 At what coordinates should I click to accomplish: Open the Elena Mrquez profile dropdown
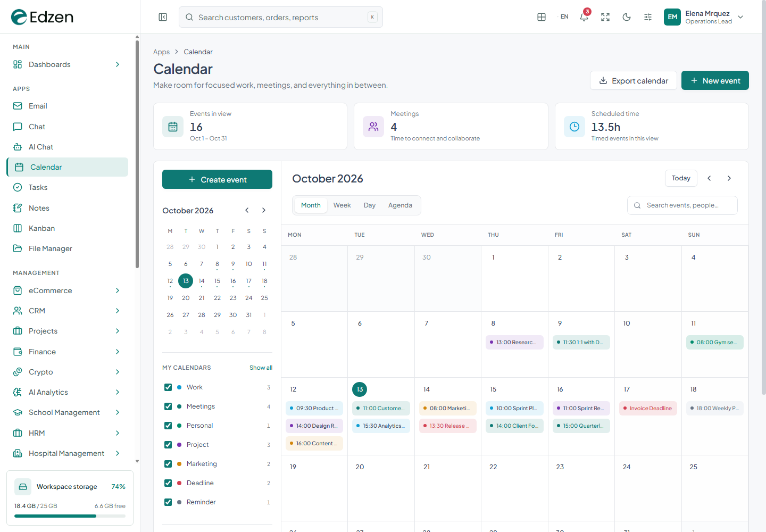pyautogui.click(x=704, y=17)
